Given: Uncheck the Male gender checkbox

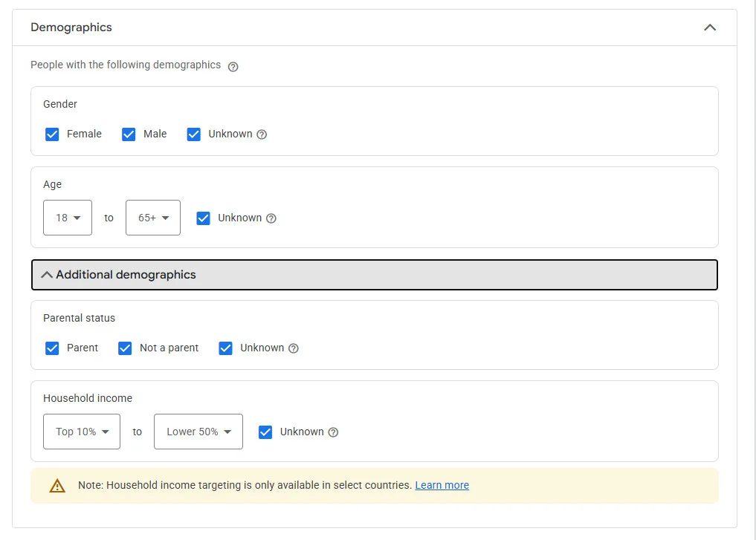Looking at the screenshot, I should click(129, 134).
